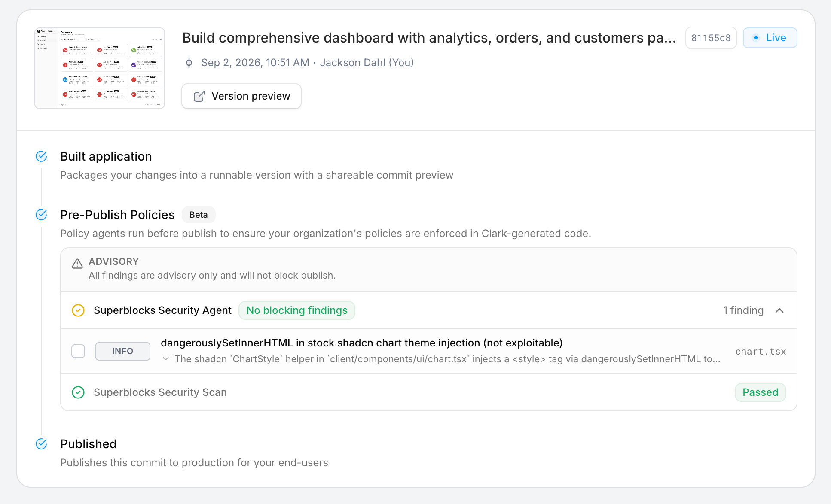Image resolution: width=831 pixels, height=504 pixels.
Task: Click the Advisory warning triangle icon
Action: 77,264
